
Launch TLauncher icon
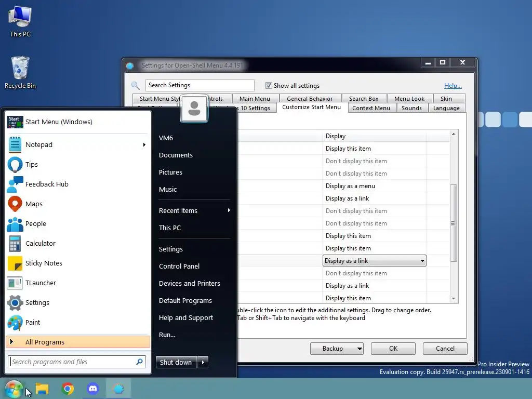(x=15, y=283)
